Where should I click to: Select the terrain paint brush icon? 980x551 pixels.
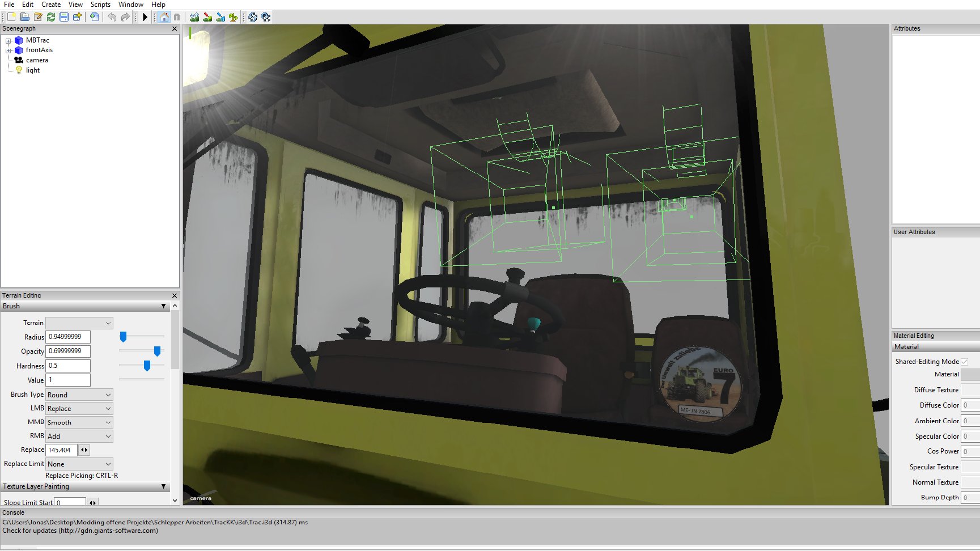pos(207,17)
